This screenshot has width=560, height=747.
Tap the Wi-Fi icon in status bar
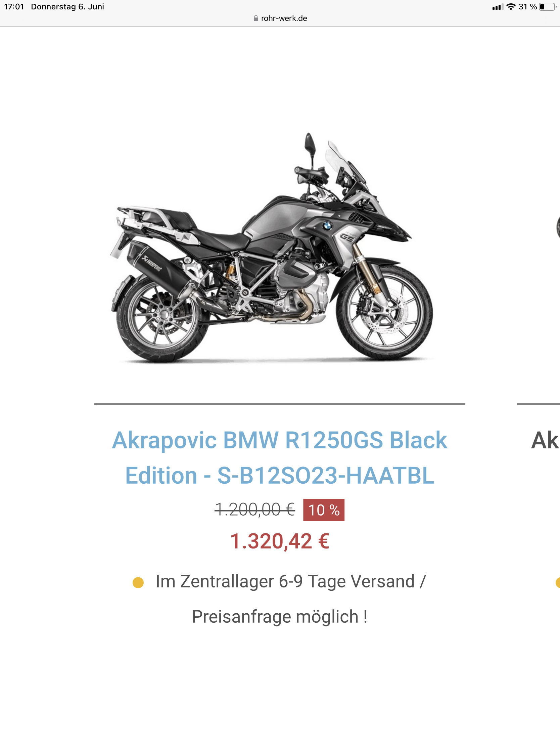tap(511, 7)
